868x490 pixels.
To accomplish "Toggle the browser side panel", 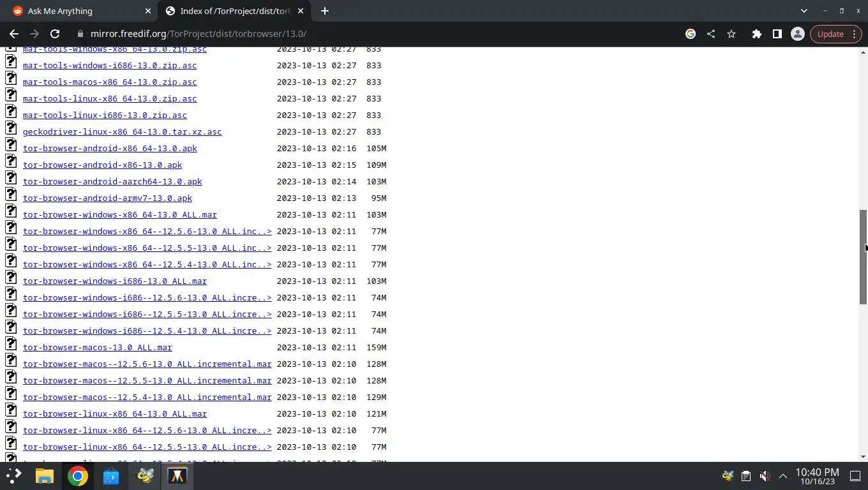I will pyautogui.click(x=777, y=34).
